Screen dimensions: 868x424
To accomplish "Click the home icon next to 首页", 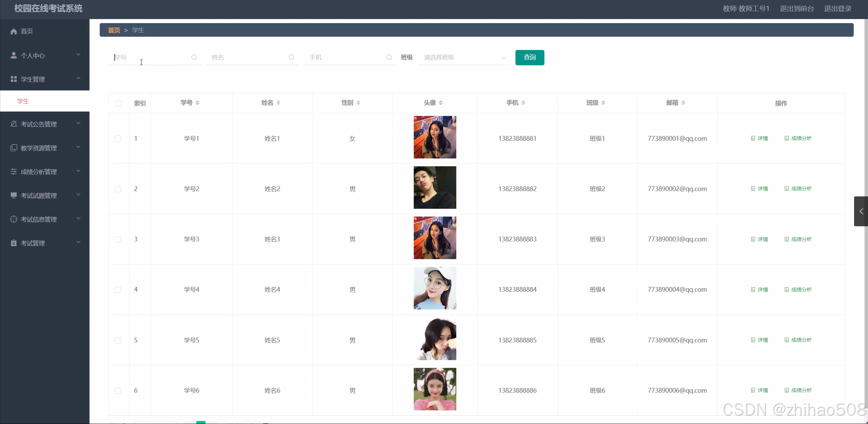I will (x=14, y=32).
